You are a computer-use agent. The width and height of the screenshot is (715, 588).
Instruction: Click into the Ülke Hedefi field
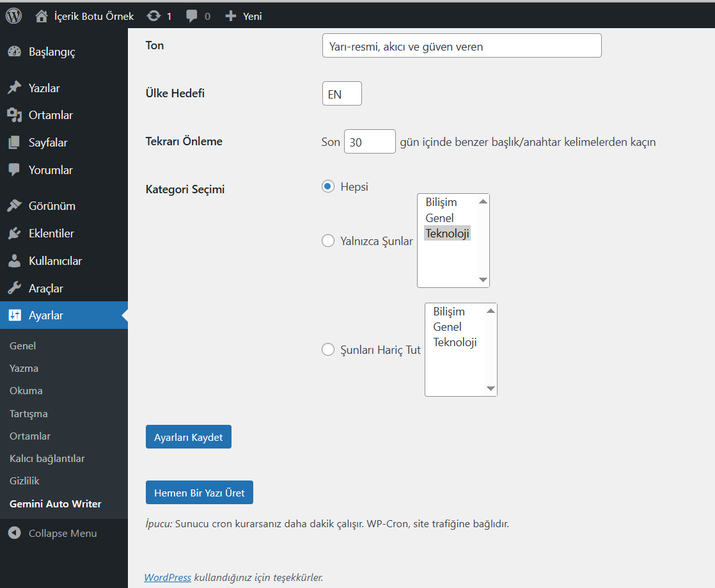pos(342,93)
